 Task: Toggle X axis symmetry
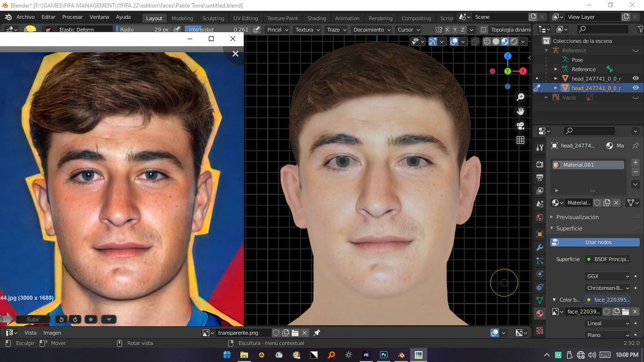tap(447, 29)
